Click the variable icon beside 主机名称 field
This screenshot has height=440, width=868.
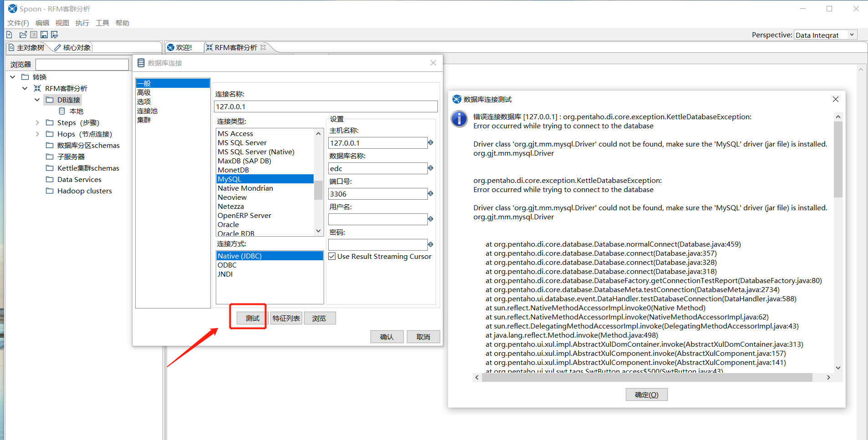pos(431,143)
